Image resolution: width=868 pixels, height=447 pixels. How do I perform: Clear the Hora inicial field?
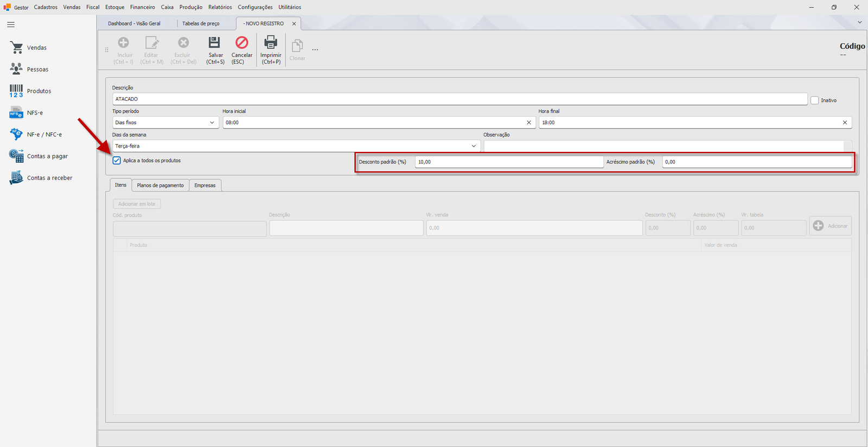529,123
